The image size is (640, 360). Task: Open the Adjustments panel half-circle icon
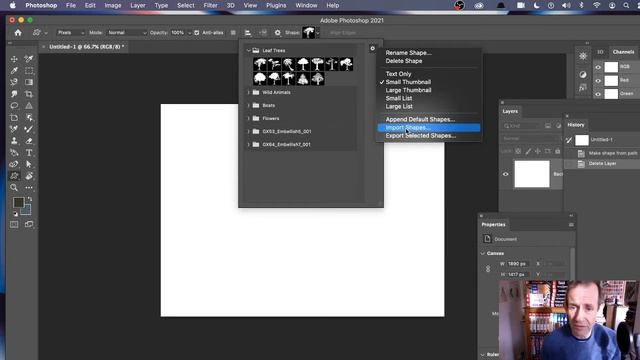point(583,74)
